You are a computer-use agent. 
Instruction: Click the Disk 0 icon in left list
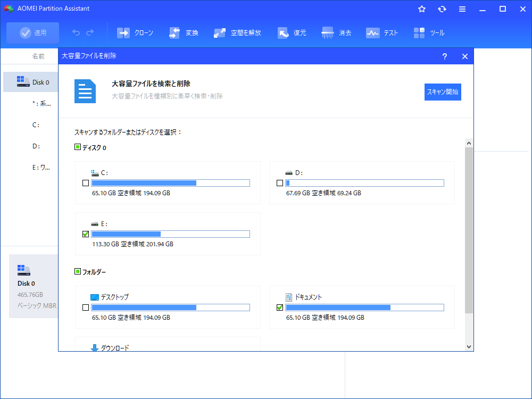(23, 81)
